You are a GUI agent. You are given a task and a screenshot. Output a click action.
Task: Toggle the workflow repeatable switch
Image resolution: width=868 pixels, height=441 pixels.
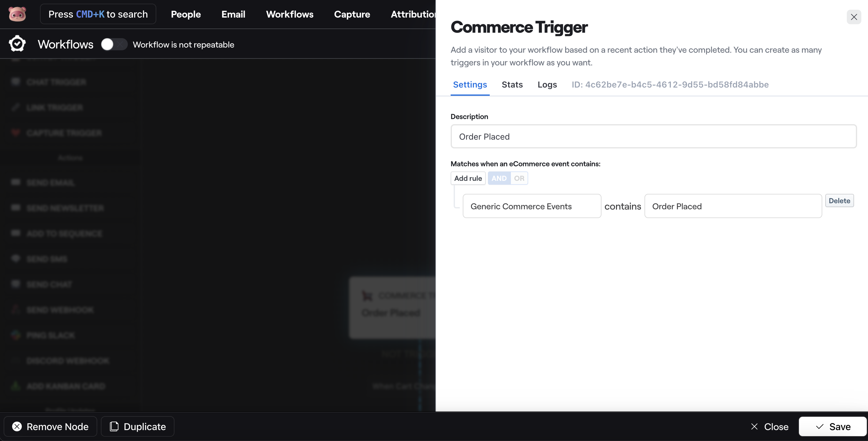114,44
